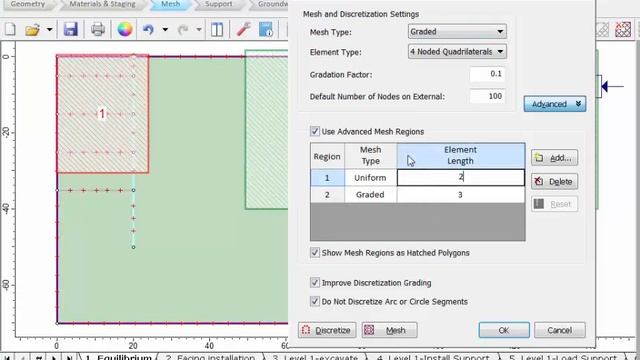The image size is (640, 360).
Task: Click the Redo arrow icon
Action: 183,29
